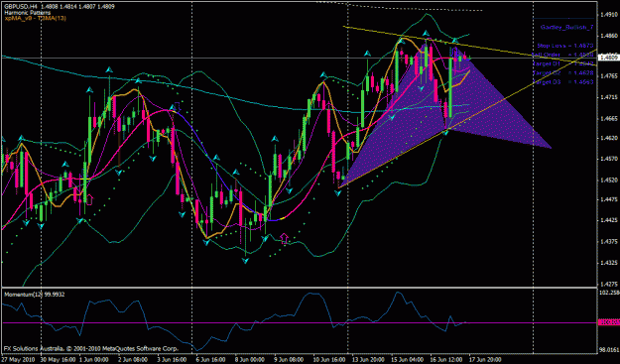Click the 10 Jun 16:00 time label

tap(329, 360)
